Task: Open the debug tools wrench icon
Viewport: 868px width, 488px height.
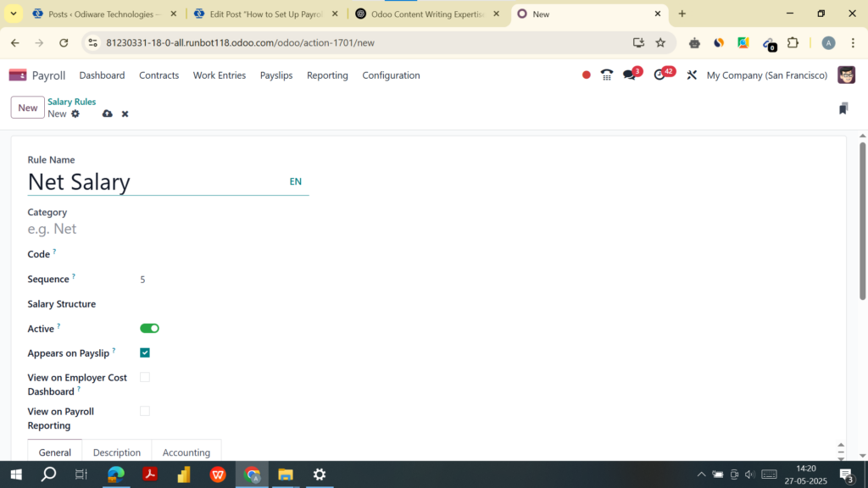Action: click(692, 75)
